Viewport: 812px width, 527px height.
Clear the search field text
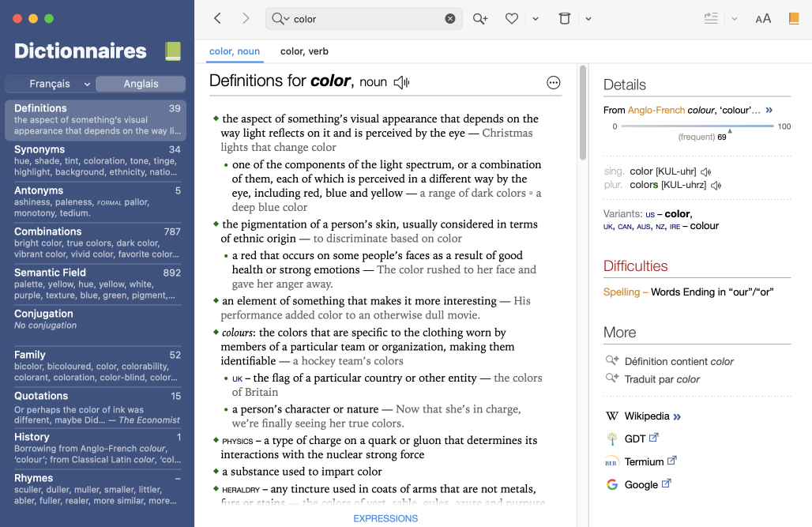pos(450,19)
